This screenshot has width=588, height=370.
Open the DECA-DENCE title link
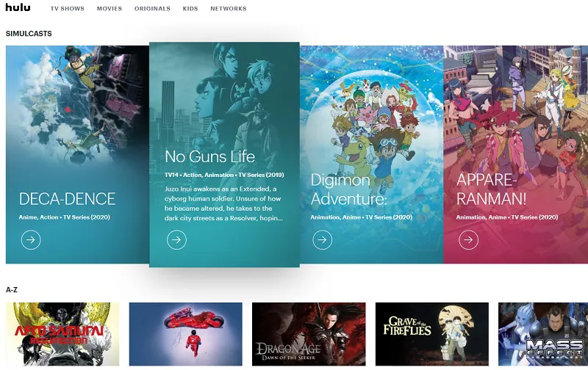coord(67,199)
